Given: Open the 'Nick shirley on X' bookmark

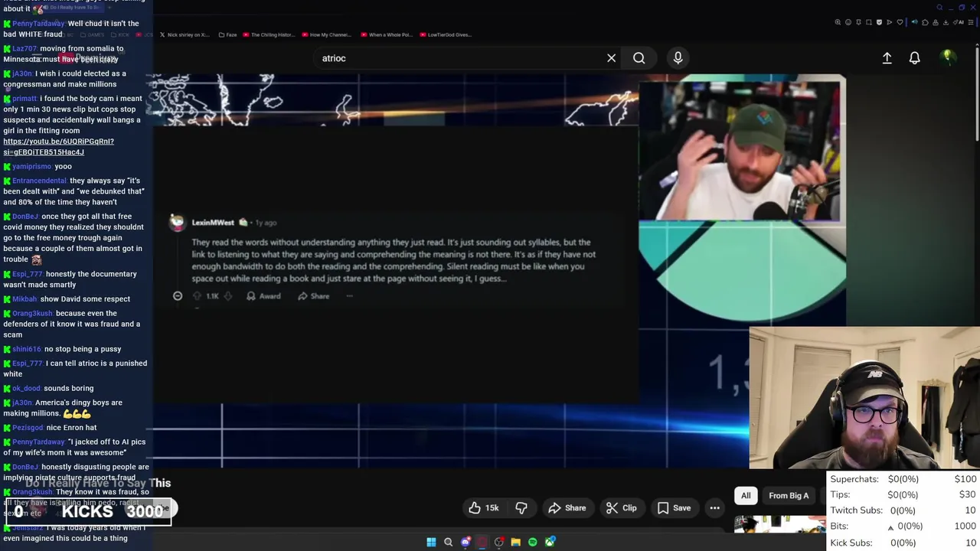Looking at the screenshot, I should [185, 34].
